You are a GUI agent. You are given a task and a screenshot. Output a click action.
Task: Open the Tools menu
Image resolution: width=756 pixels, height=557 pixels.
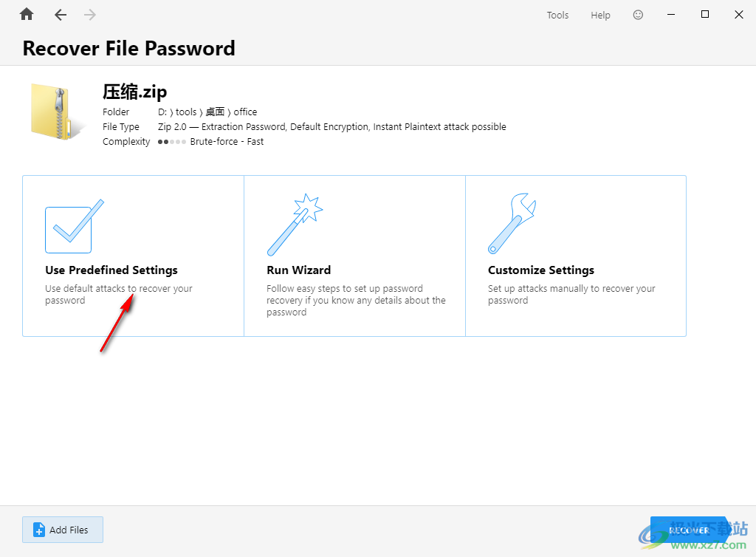point(557,15)
